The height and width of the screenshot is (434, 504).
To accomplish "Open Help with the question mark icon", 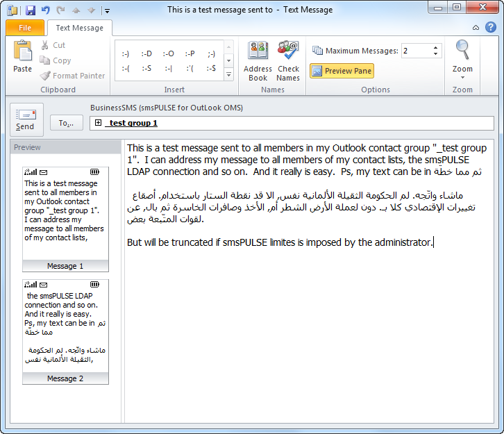I will [x=491, y=27].
